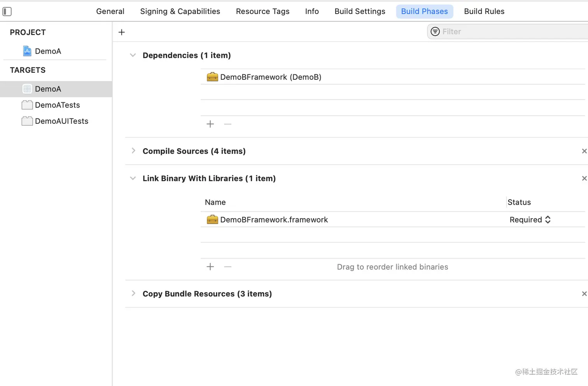Click the add build phase plus icon
The width and height of the screenshot is (588, 386).
click(122, 32)
